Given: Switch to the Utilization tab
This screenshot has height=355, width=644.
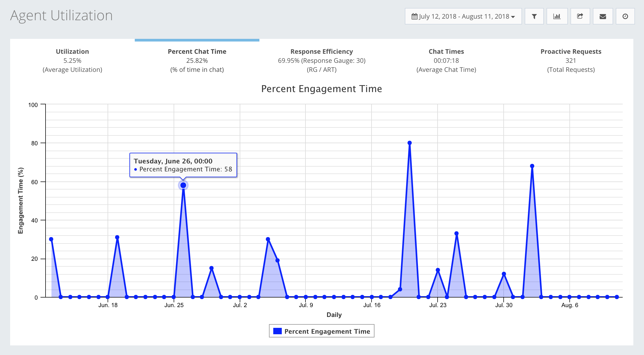Looking at the screenshot, I should pyautogui.click(x=72, y=60).
